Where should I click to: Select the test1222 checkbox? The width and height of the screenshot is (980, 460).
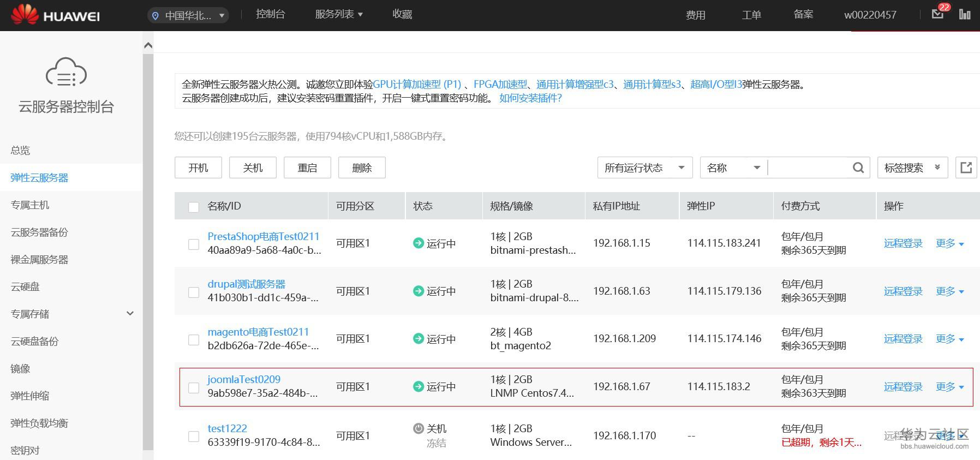(x=193, y=437)
